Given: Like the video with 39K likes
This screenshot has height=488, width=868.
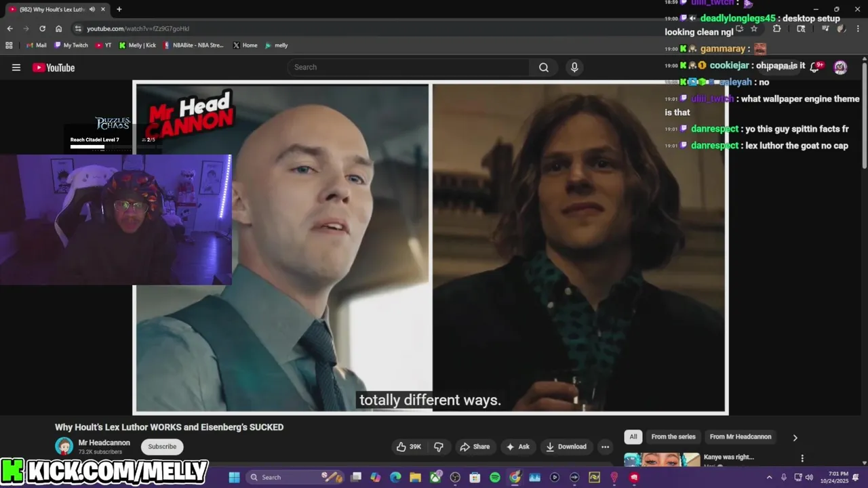Looking at the screenshot, I should 408,447.
